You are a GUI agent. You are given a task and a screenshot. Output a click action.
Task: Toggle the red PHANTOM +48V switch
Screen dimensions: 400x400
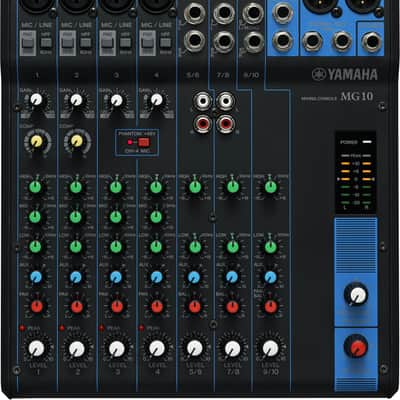coord(143,142)
